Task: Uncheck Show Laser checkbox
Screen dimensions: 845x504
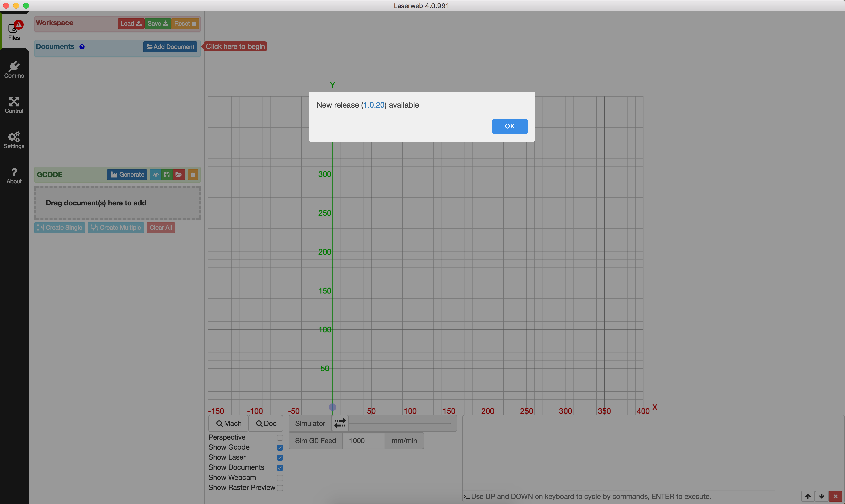Action: [x=280, y=457]
